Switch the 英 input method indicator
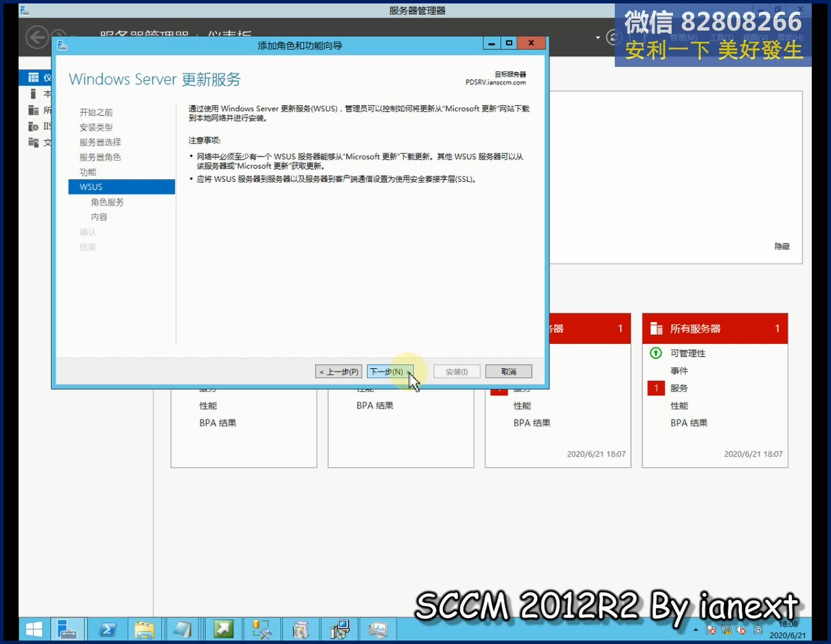 [x=758, y=630]
